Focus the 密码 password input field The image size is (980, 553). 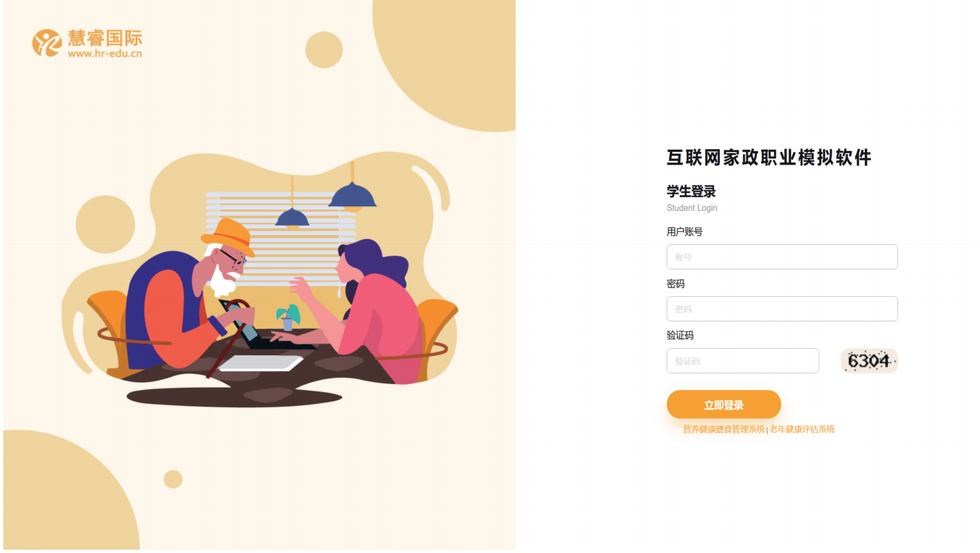(x=782, y=309)
